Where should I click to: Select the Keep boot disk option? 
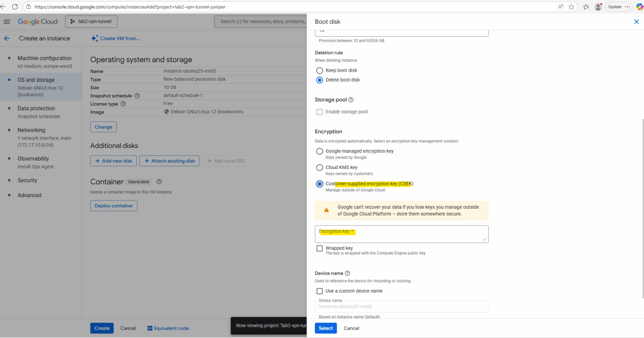click(x=319, y=70)
